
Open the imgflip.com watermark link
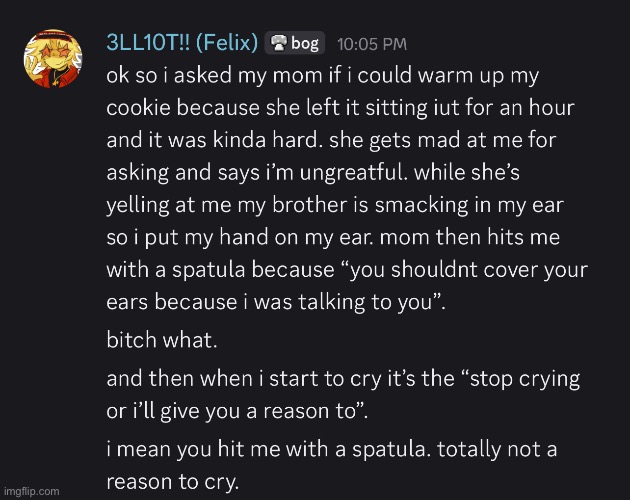pos(31,491)
